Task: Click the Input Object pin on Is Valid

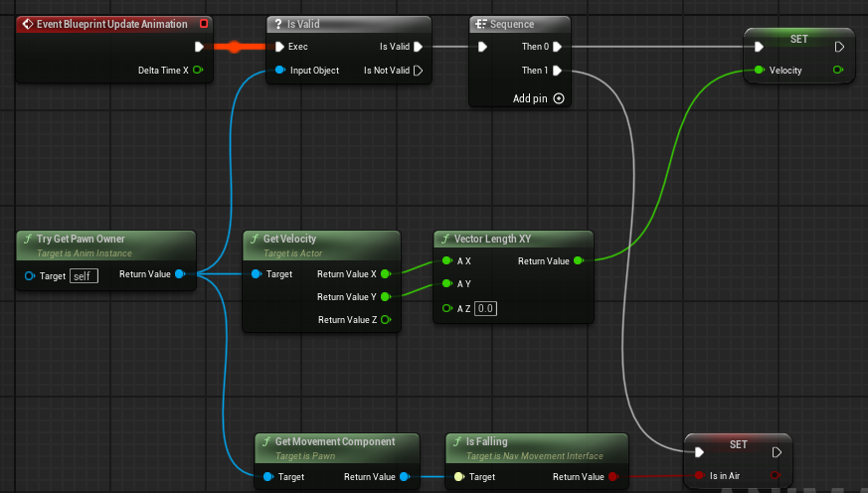Action: coord(280,70)
